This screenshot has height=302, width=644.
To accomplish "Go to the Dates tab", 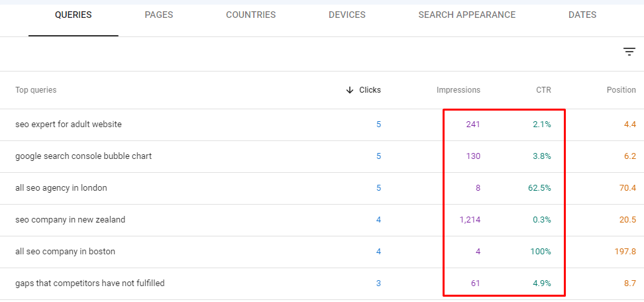I will point(582,15).
